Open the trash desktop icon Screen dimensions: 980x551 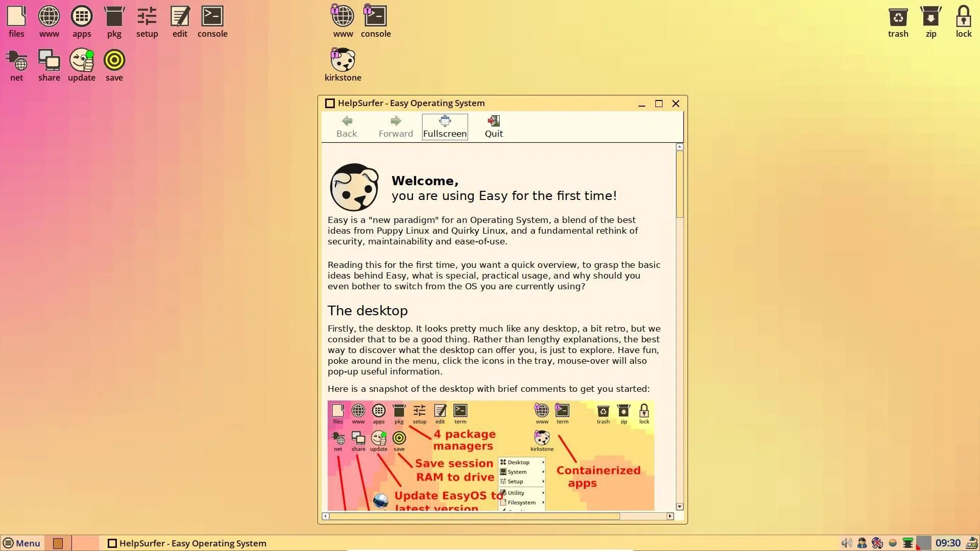[898, 21]
